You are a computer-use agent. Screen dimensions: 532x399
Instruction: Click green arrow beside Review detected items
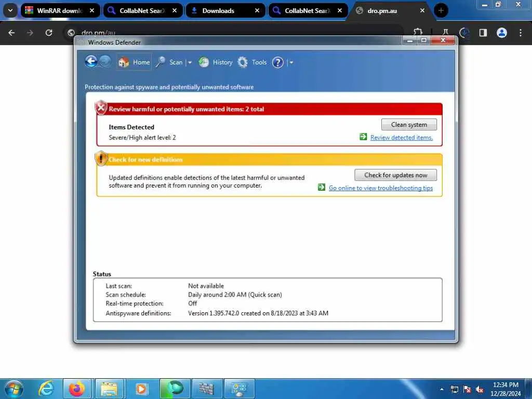(x=363, y=137)
